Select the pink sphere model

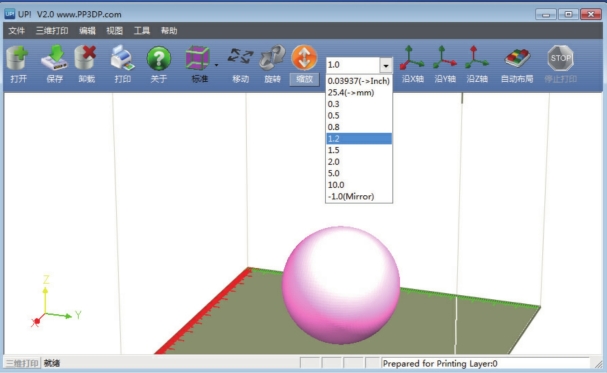tap(341, 285)
